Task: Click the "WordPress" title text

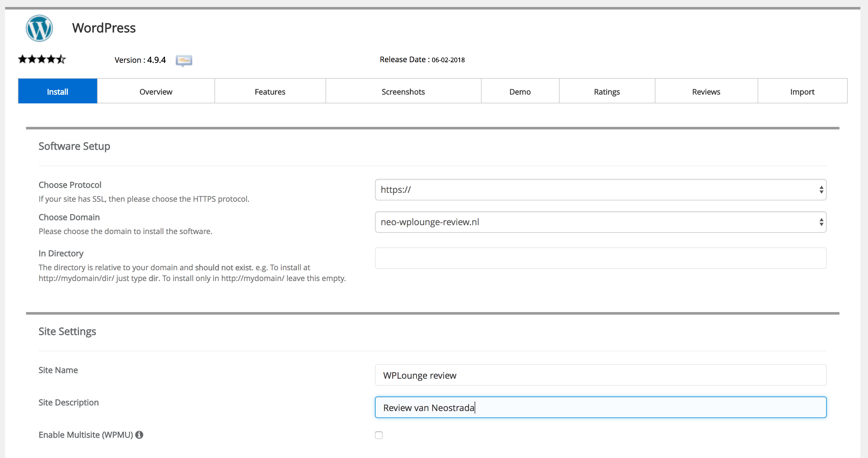Action: 104,28
